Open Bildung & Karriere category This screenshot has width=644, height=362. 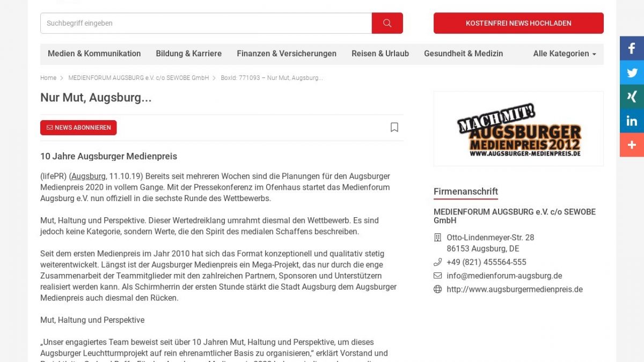pyautogui.click(x=189, y=54)
